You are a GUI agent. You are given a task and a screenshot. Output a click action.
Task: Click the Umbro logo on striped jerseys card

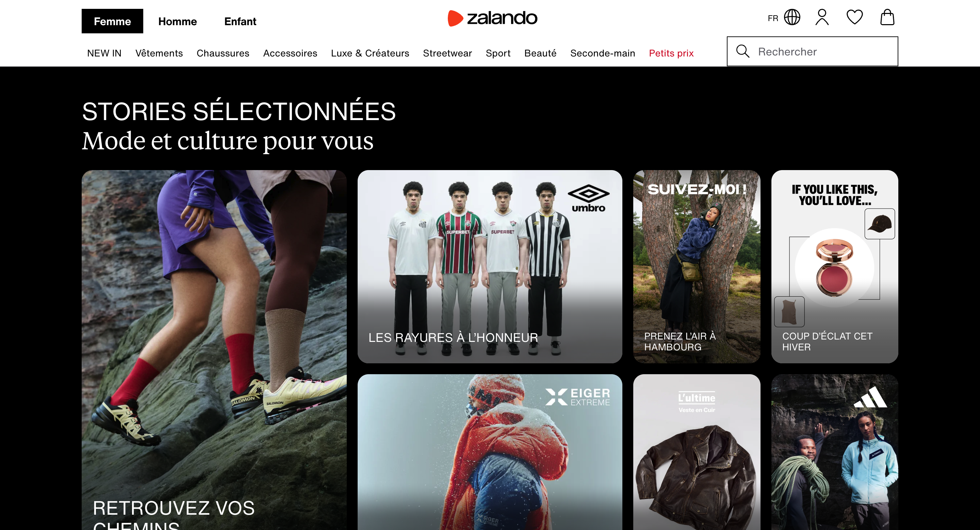588,198
